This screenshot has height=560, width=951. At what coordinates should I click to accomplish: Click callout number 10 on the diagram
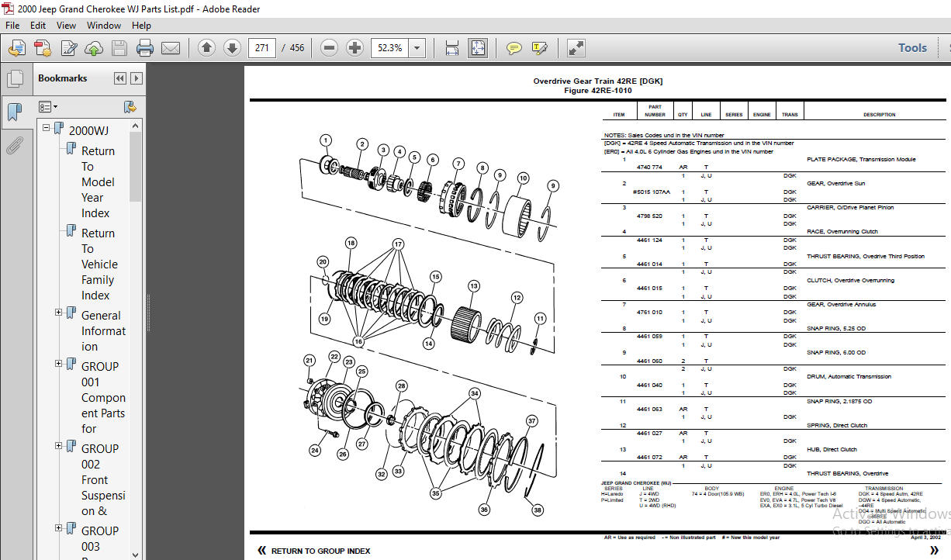[x=523, y=178]
